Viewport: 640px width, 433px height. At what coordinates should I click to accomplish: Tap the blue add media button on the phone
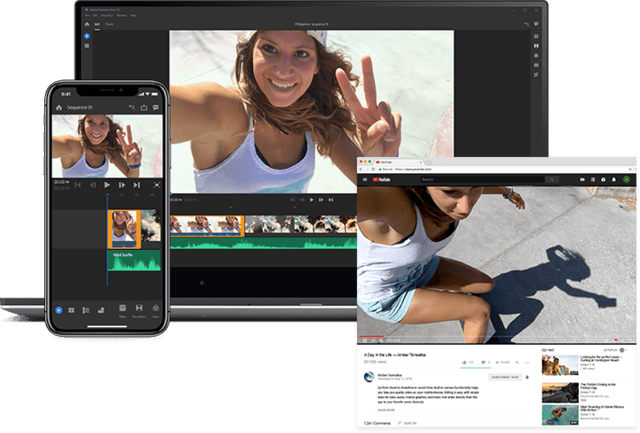click(59, 310)
